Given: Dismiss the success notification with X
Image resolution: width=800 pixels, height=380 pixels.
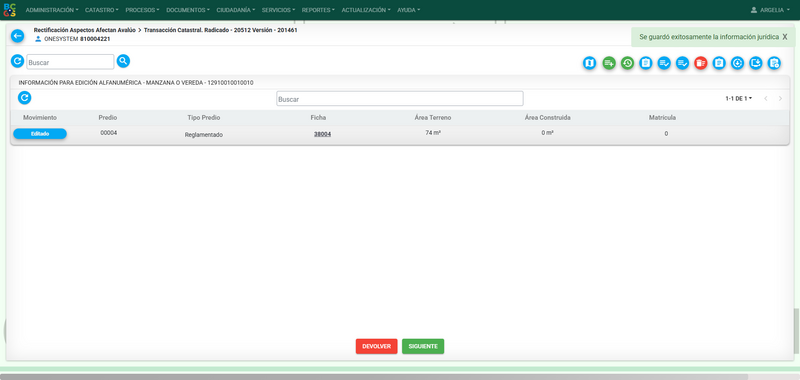Looking at the screenshot, I should 785,37.
